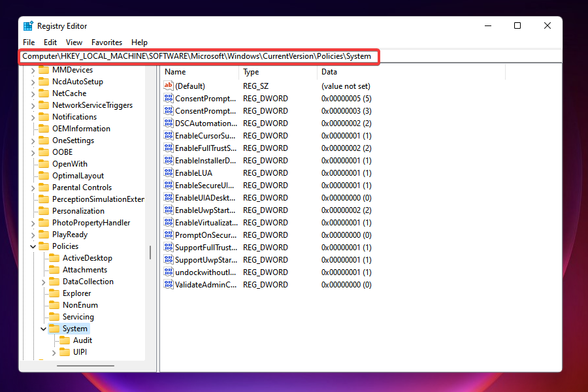
Task: Expand the NetCache key
Action: click(x=33, y=93)
